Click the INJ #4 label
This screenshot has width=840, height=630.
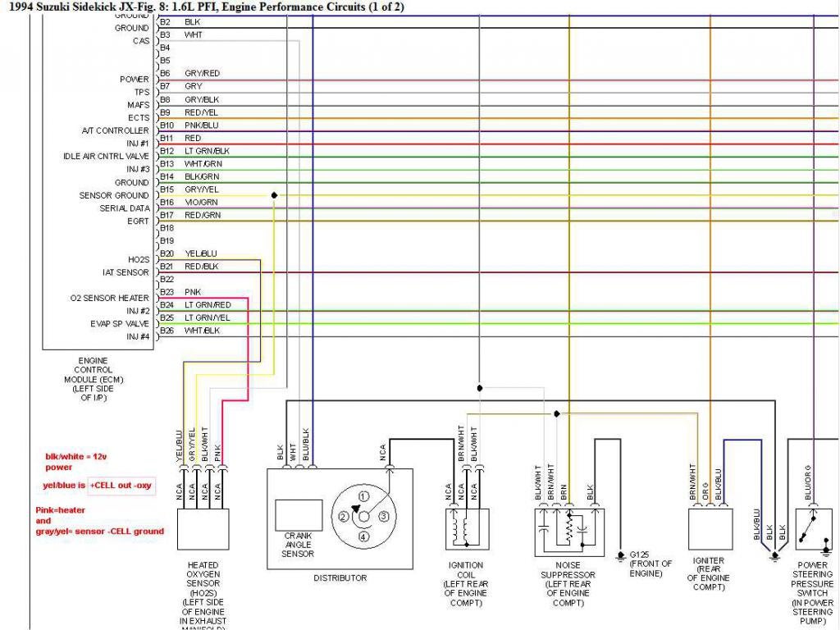[138, 337]
